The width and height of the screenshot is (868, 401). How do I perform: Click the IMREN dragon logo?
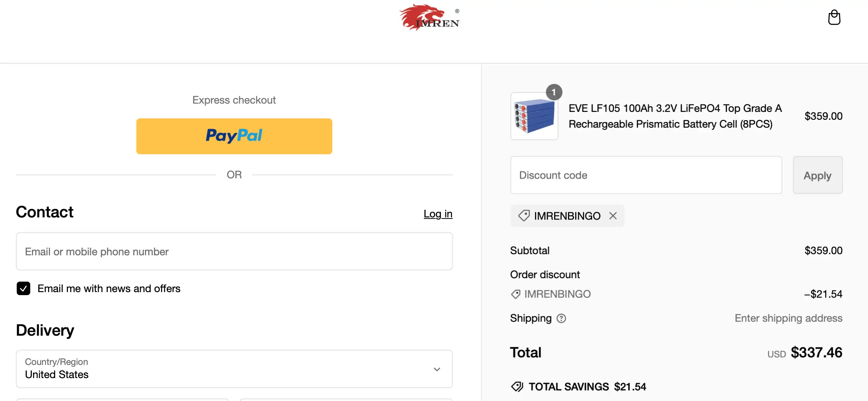tap(429, 17)
